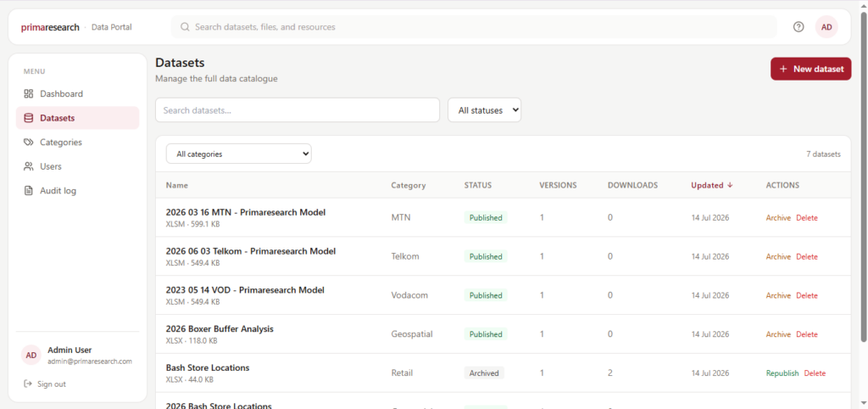Navigate to Users page
Screen dimensions: 868x409
[77, 166]
